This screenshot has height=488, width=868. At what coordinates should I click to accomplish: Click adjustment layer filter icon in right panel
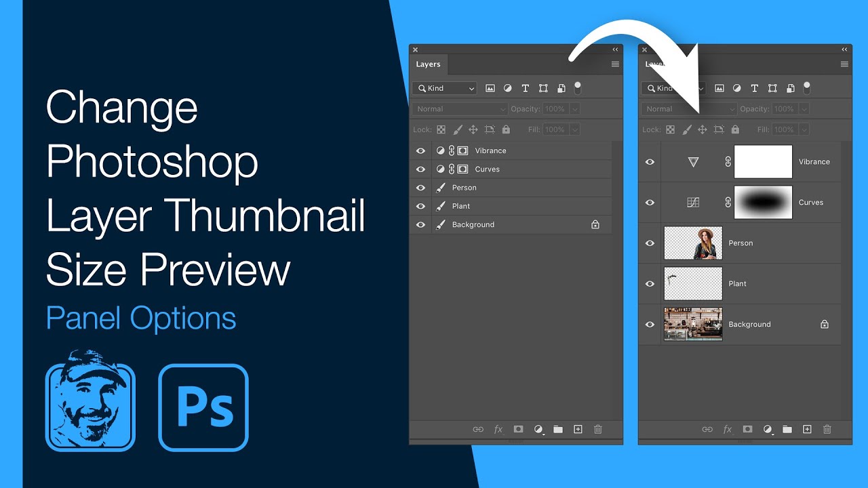point(736,88)
